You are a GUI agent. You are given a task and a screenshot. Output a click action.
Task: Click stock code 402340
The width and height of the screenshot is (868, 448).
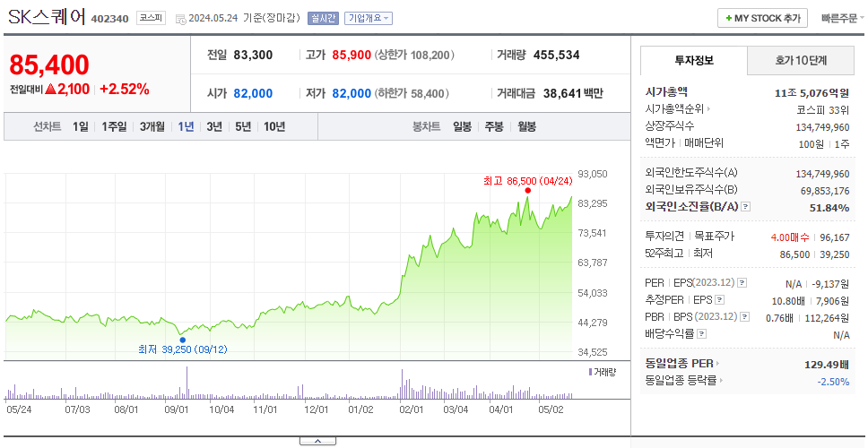[109, 20]
